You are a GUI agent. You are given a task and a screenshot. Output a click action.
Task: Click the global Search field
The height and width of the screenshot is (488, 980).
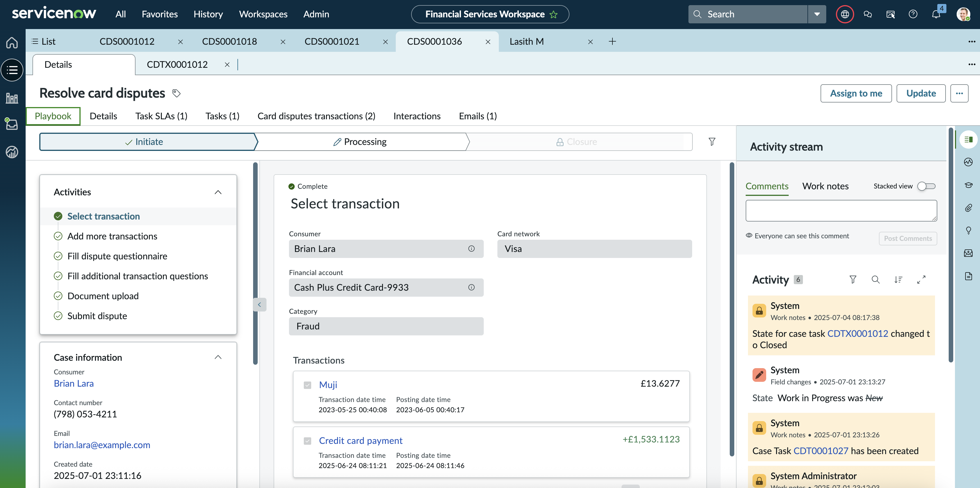click(748, 14)
